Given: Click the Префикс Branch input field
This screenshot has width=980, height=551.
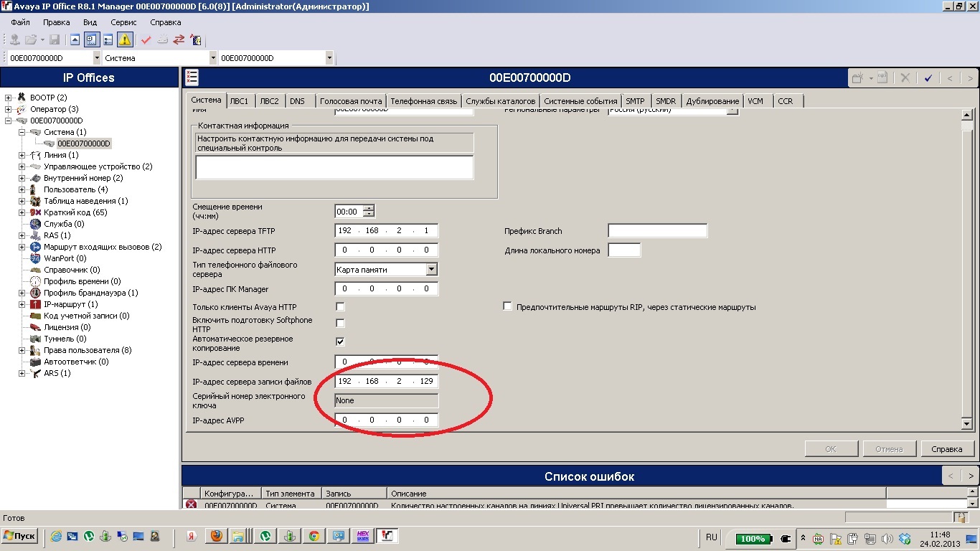Looking at the screenshot, I should (x=657, y=231).
